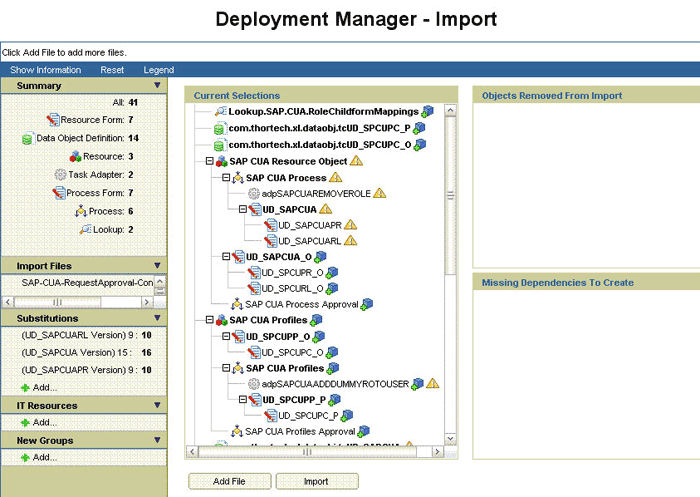
Task: Select the UD_SPCURL_O tree item
Action: (x=292, y=288)
